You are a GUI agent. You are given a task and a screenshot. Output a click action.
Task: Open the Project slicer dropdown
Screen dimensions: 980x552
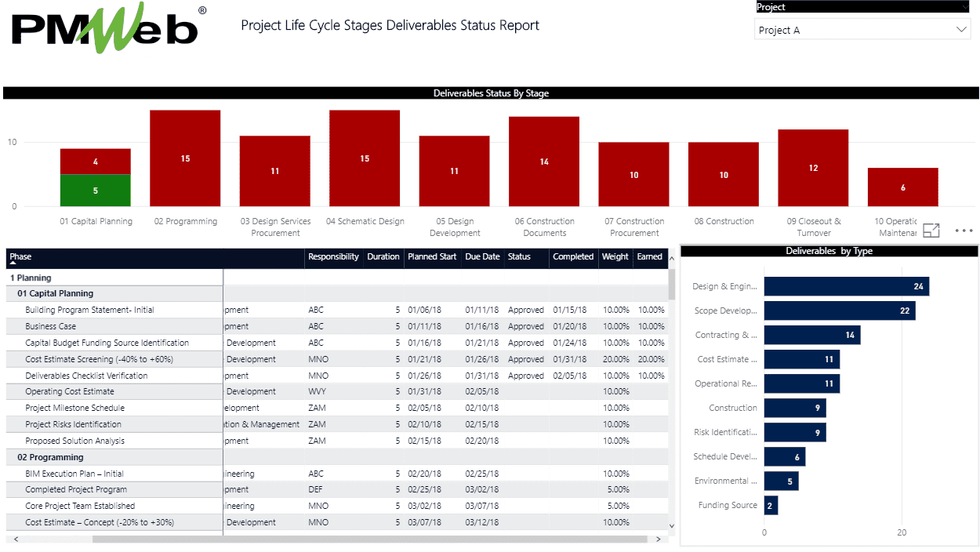(962, 29)
